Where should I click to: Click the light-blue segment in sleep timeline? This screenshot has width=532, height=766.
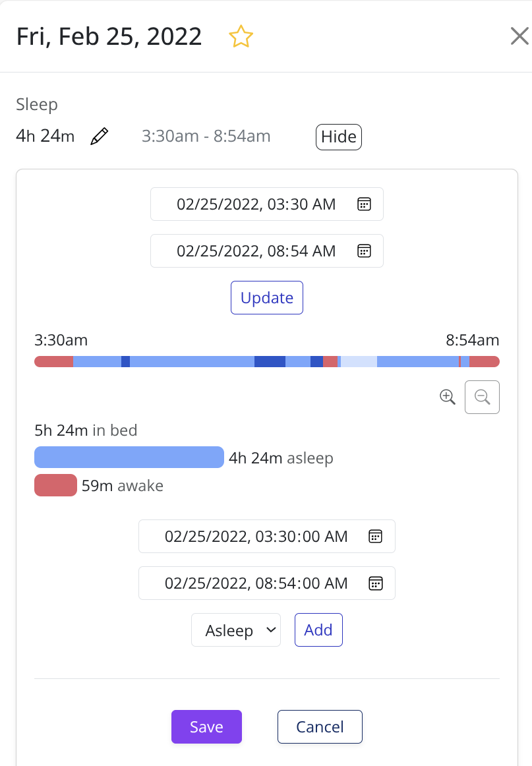[359, 361]
